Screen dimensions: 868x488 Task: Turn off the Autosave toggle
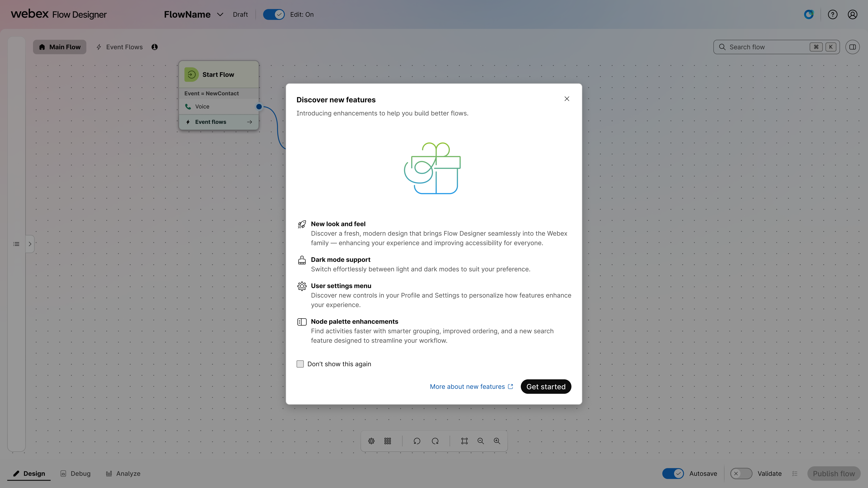click(x=673, y=473)
